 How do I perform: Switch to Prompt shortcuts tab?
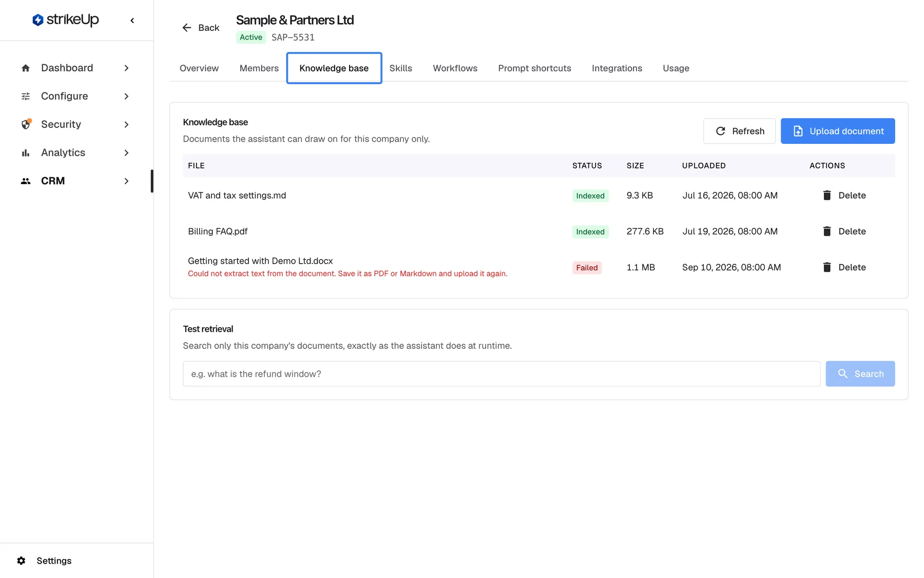point(534,68)
